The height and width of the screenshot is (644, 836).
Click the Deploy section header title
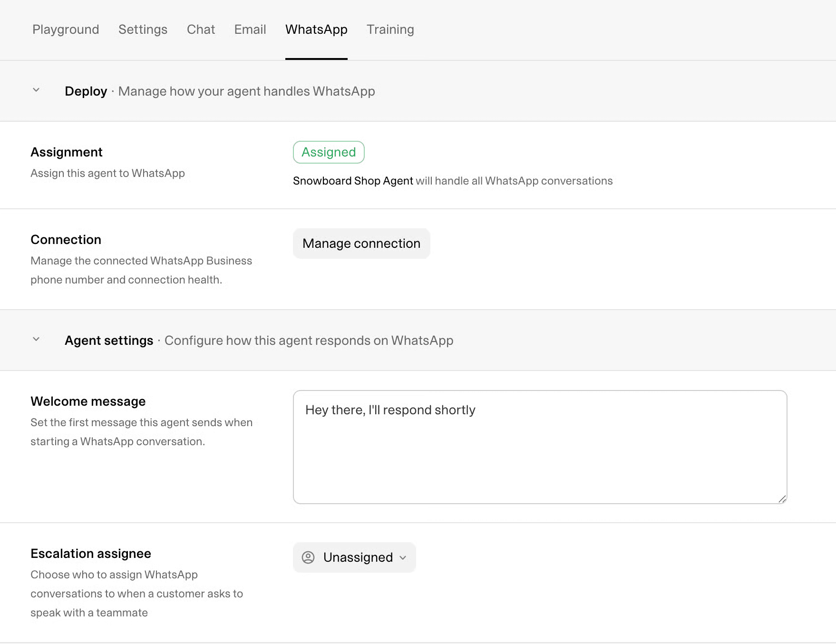(x=86, y=91)
